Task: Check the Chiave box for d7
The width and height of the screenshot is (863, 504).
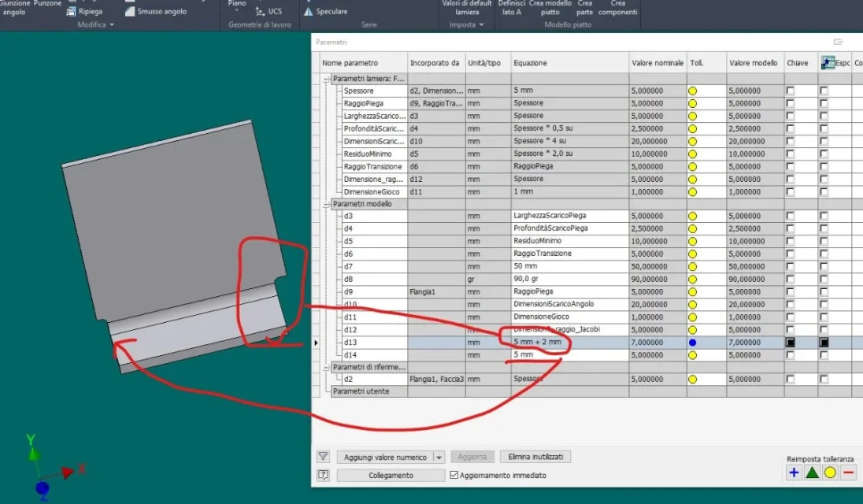Action: point(791,266)
